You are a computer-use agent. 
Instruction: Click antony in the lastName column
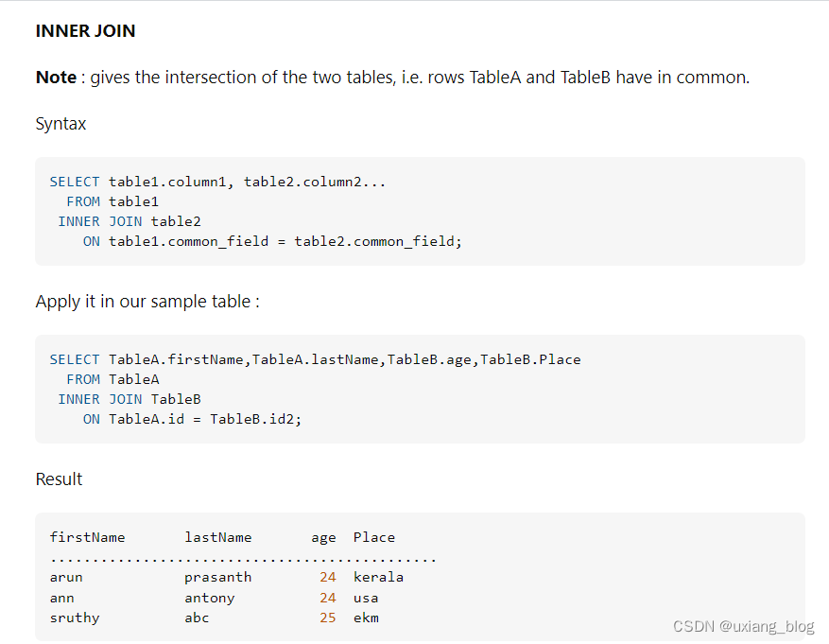pos(209,598)
